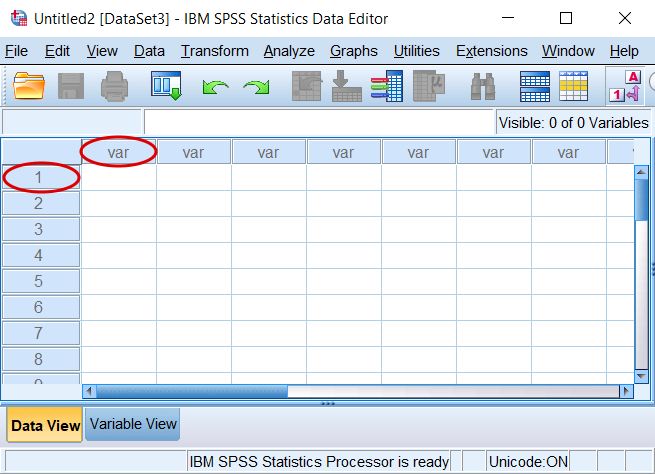Click the Find binoculars icon

coord(483,86)
